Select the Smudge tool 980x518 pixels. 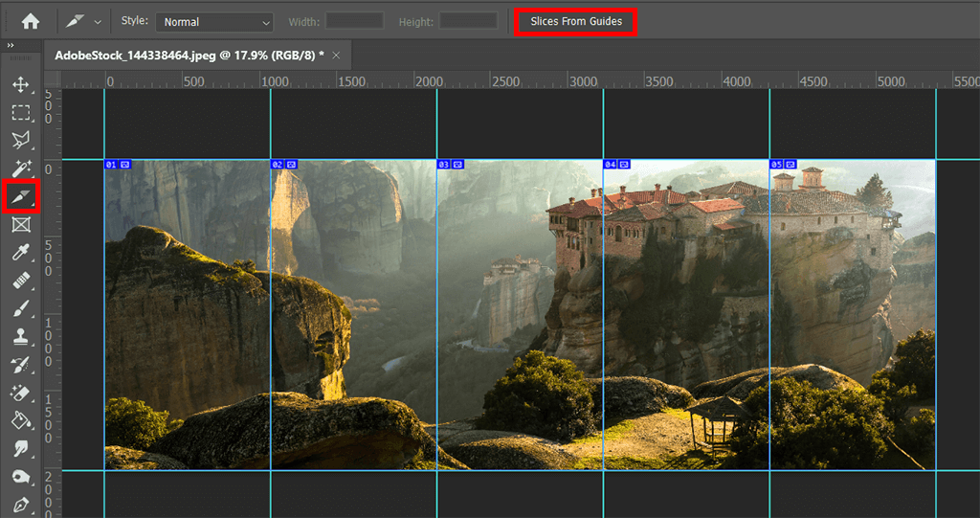(21, 448)
